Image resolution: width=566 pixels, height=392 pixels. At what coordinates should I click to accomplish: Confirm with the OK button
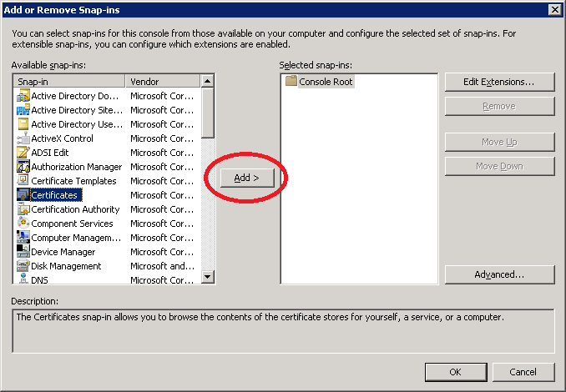[x=456, y=372]
